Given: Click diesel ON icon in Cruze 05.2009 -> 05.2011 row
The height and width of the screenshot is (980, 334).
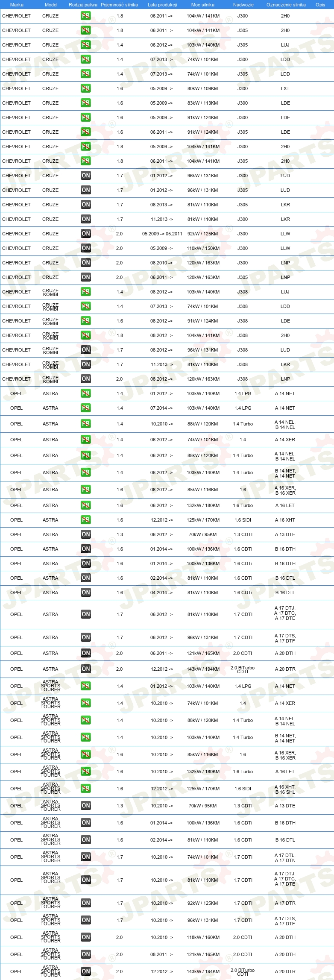Looking at the screenshot, I should (85, 234).
